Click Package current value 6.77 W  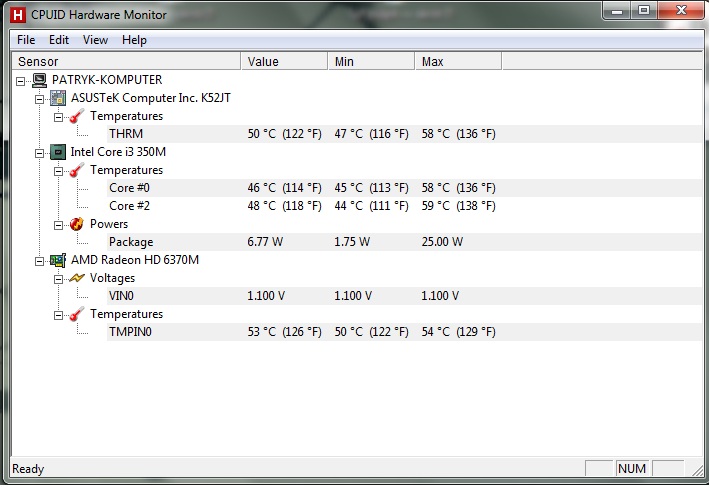265,242
